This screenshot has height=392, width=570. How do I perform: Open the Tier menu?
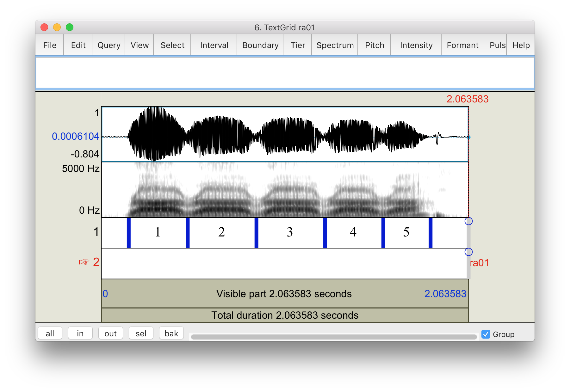298,45
